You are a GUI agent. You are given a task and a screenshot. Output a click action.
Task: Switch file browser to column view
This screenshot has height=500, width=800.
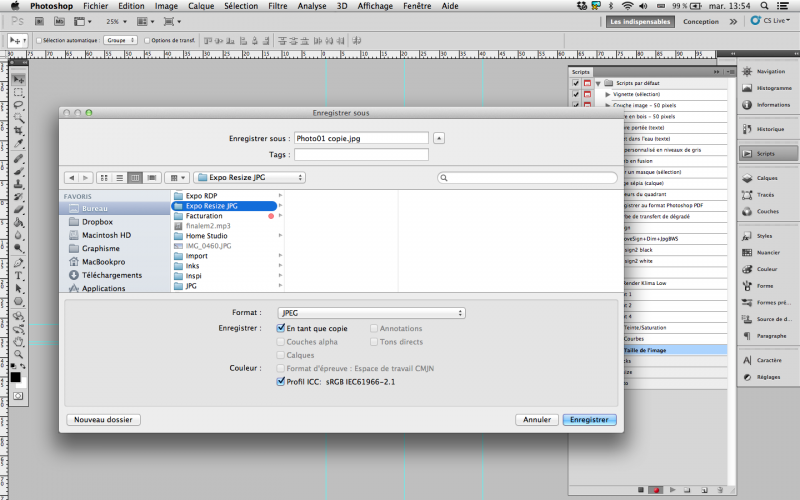tap(135, 178)
